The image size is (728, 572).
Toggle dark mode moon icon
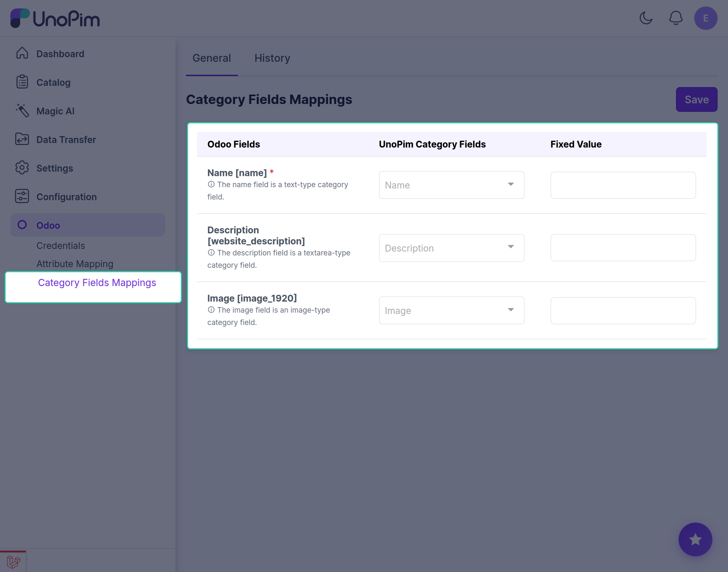pos(646,18)
